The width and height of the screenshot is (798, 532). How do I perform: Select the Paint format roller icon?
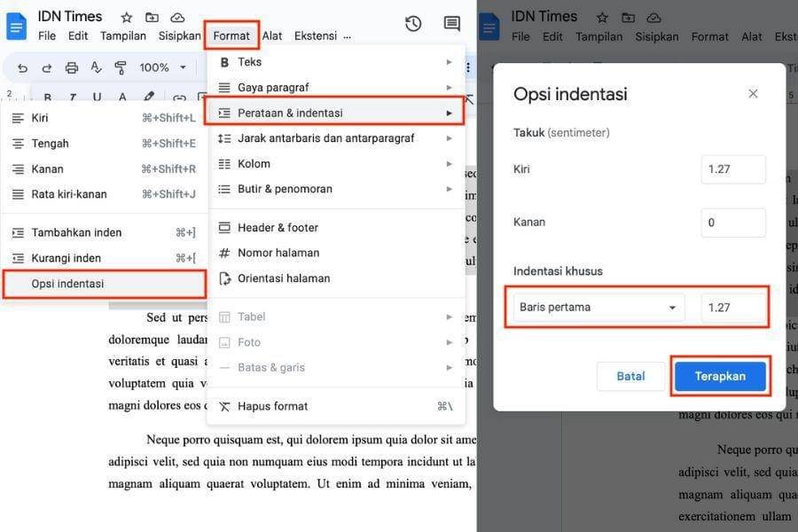pos(121,66)
